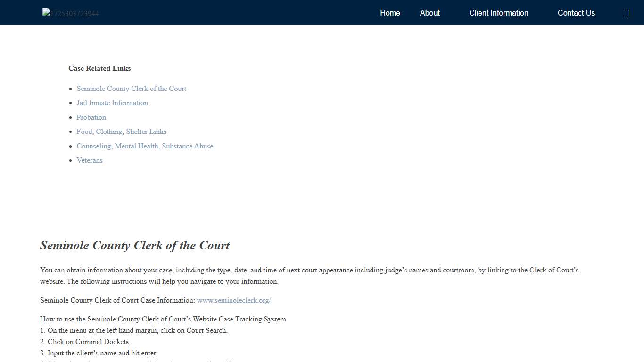644x362 pixels.
Task: Click the Counseling, Mental Health, Substance Abuse link
Action: pos(145,146)
